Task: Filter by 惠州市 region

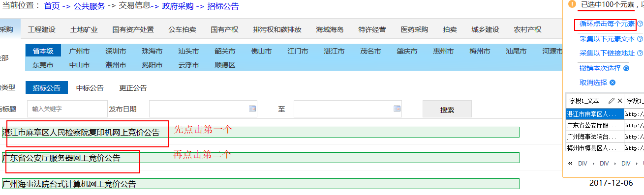Action: [x=443, y=51]
